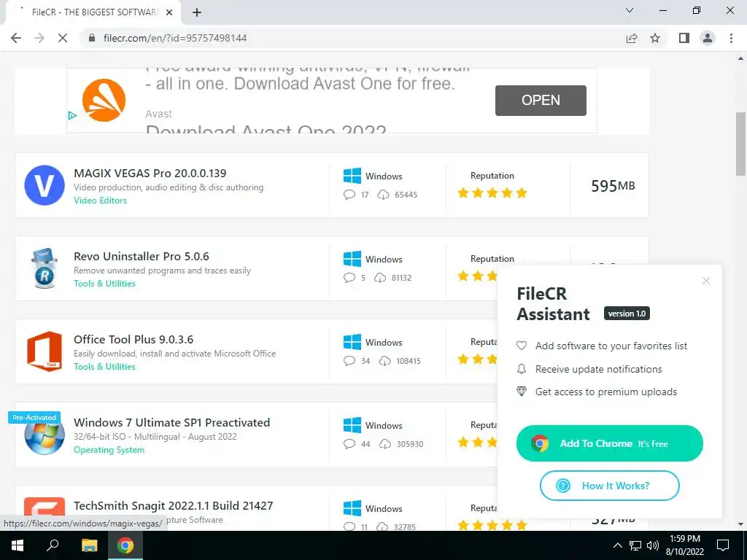This screenshot has height=560, width=747.
Task: Show hidden system tray icons
Action: pyautogui.click(x=617, y=545)
